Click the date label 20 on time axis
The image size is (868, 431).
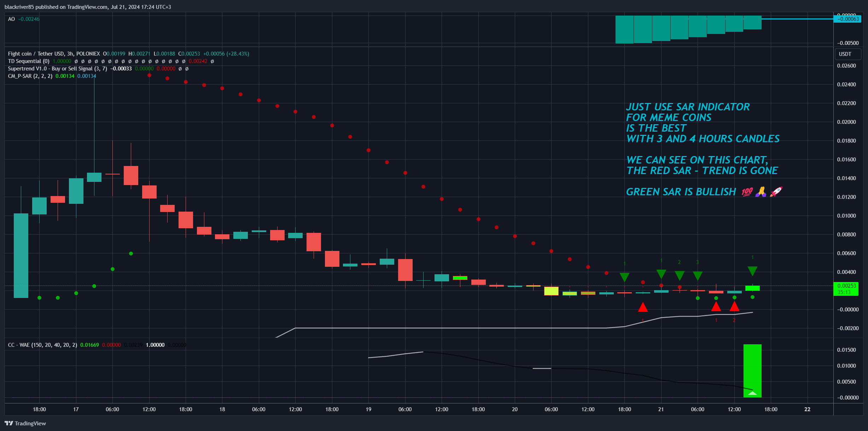(515, 409)
